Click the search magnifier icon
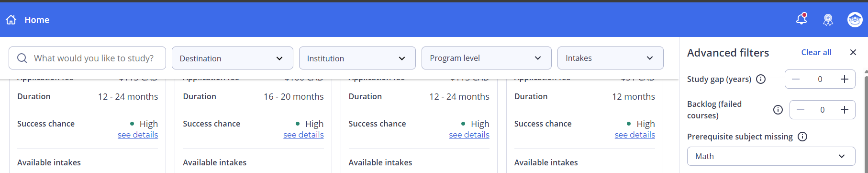 point(22,58)
